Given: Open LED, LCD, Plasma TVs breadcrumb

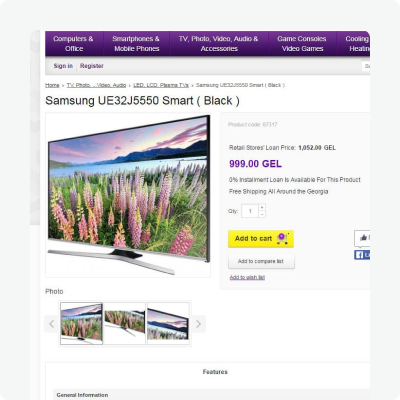Looking at the screenshot, I should click(x=161, y=85).
